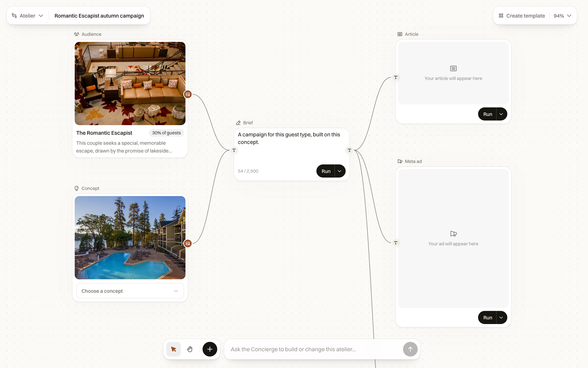Click Concept card image output port
The height and width of the screenshot is (368, 588).
[188, 243]
